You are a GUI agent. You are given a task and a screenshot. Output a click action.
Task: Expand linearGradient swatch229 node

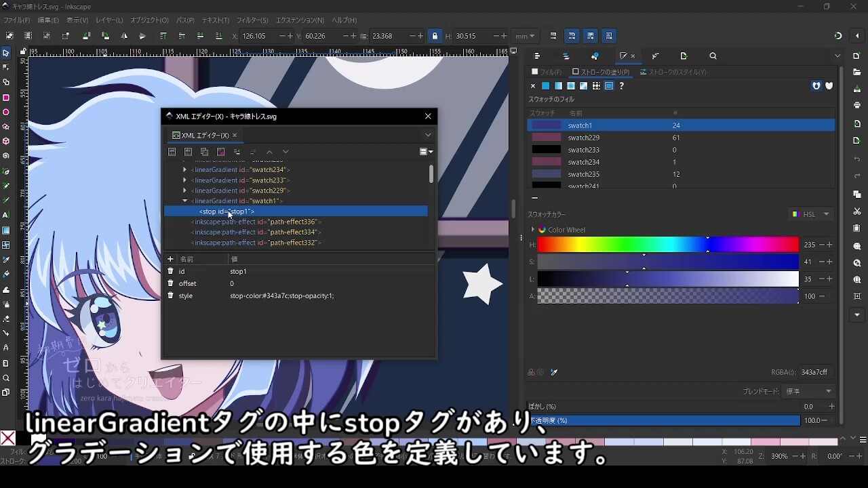coord(184,190)
